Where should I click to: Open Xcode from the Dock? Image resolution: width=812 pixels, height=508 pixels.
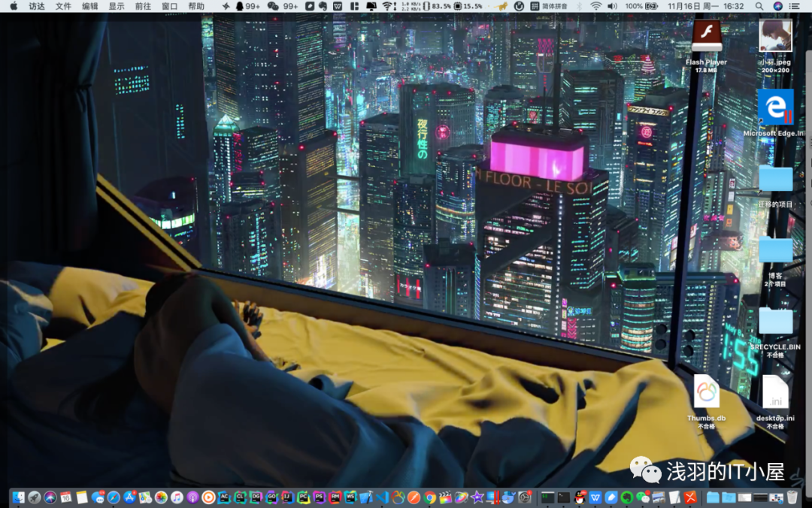click(x=366, y=497)
